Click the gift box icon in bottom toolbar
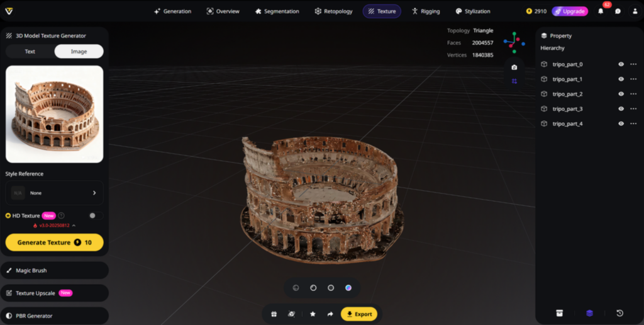The width and height of the screenshot is (644, 325). pos(274,314)
